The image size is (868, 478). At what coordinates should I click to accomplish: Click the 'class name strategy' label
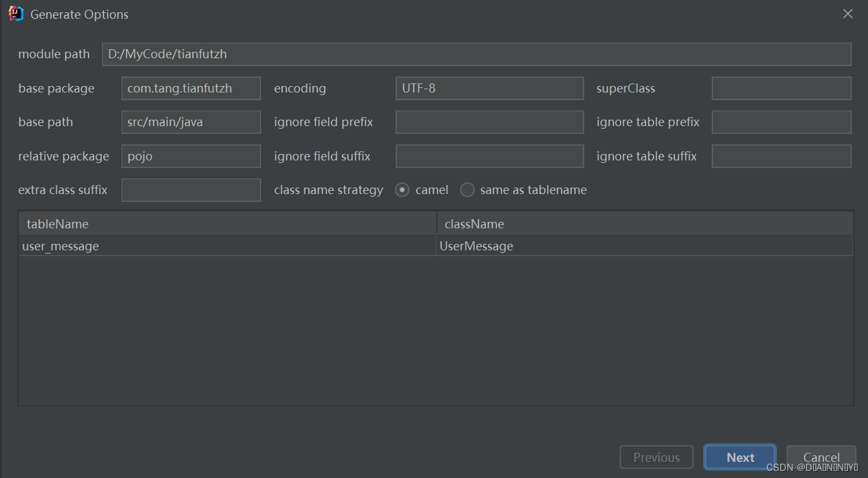click(x=328, y=190)
